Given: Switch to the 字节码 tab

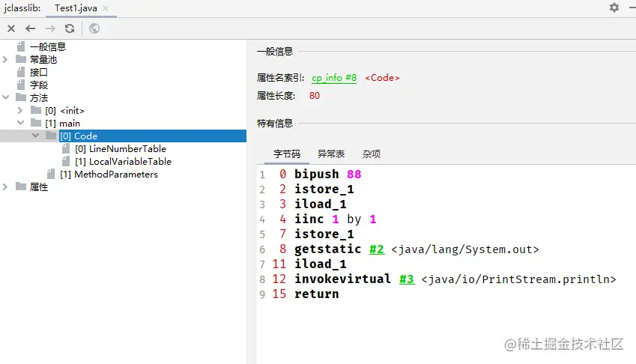Looking at the screenshot, I should click(287, 154).
